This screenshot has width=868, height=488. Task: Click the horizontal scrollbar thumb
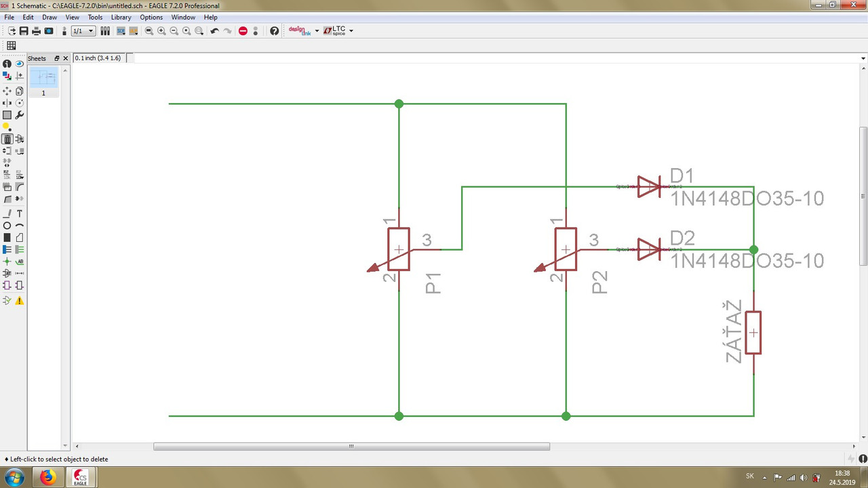click(x=351, y=446)
